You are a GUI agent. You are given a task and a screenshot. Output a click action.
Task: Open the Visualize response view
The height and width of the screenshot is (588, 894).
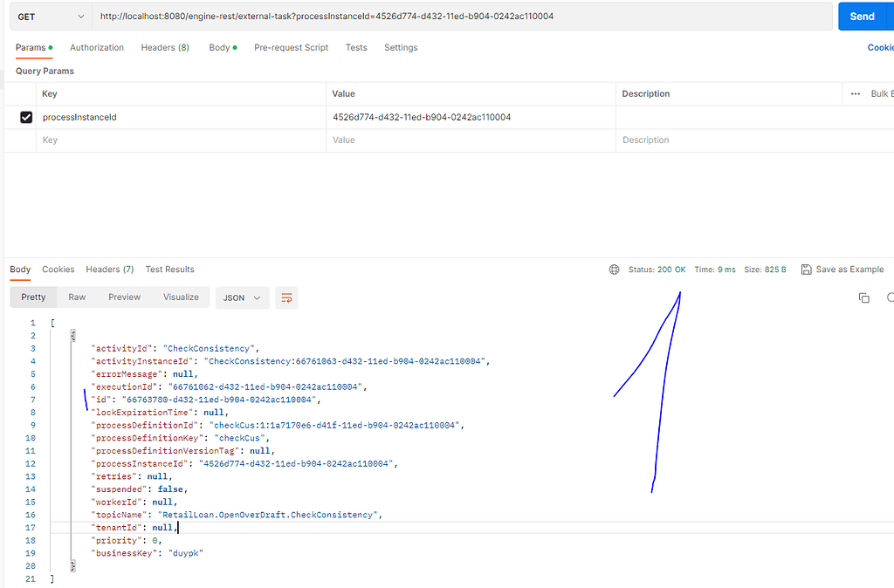coord(181,297)
